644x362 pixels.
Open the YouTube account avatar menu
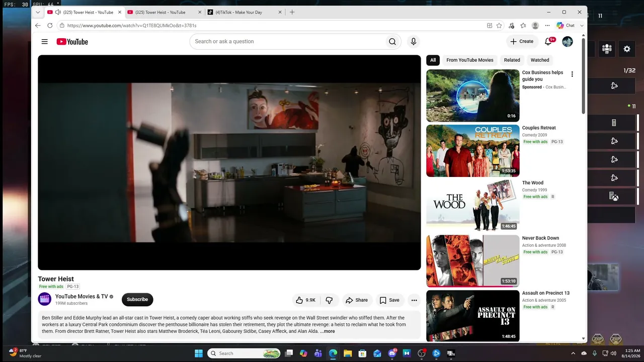pyautogui.click(x=568, y=42)
